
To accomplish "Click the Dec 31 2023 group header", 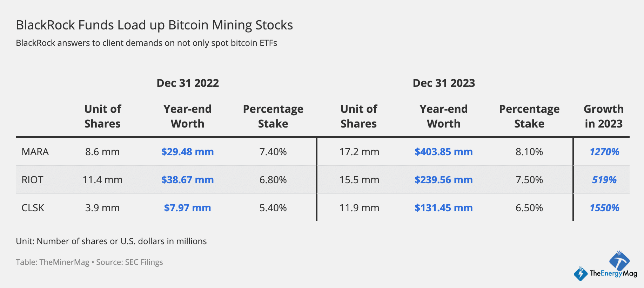I will point(444,83).
